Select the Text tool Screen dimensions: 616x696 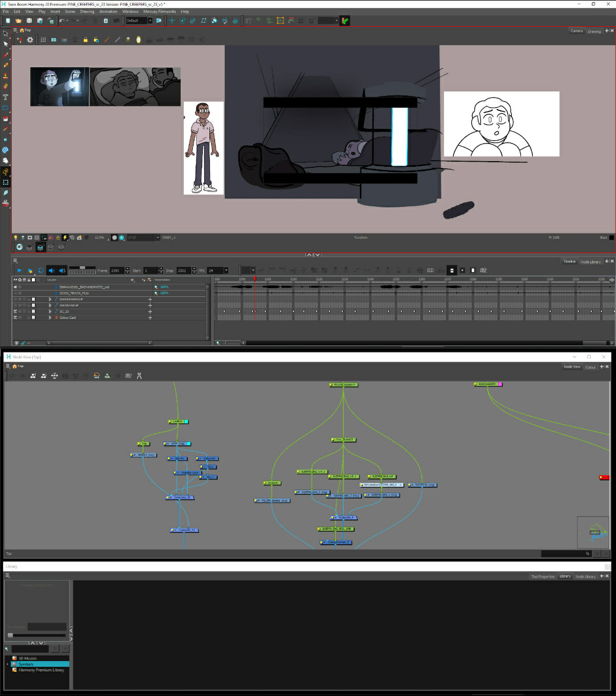click(6, 97)
